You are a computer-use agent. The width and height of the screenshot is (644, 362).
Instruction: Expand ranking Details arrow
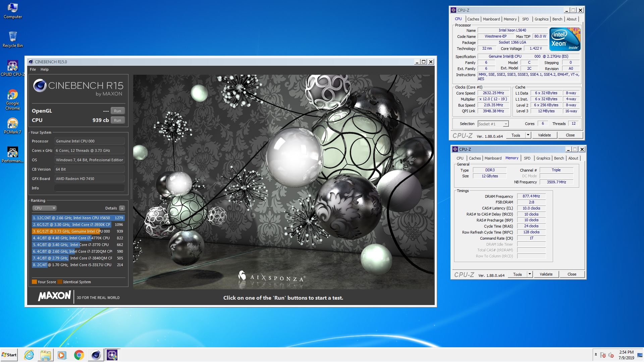122,208
